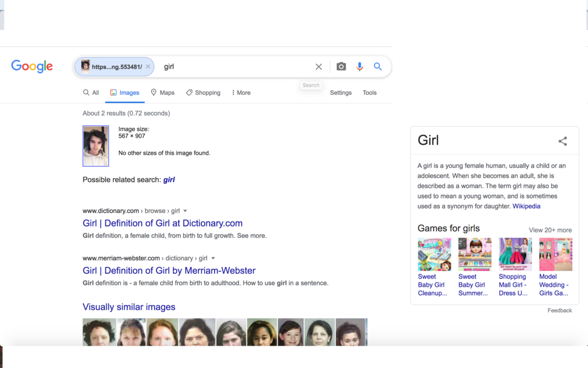The width and height of the screenshot is (588, 368).
Task: Click the 'Games for girls' heading
Action: tap(449, 228)
